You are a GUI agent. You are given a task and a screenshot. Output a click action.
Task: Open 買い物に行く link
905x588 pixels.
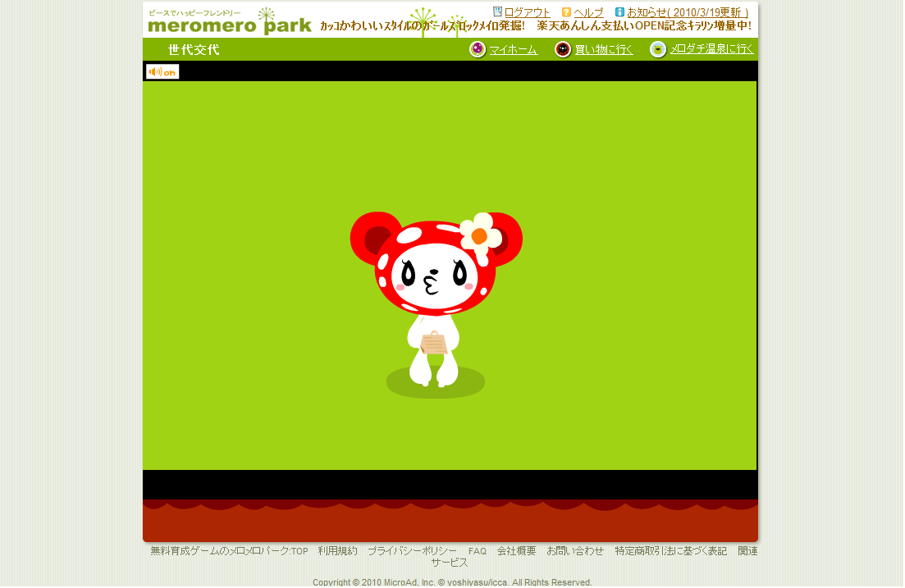click(604, 50)
